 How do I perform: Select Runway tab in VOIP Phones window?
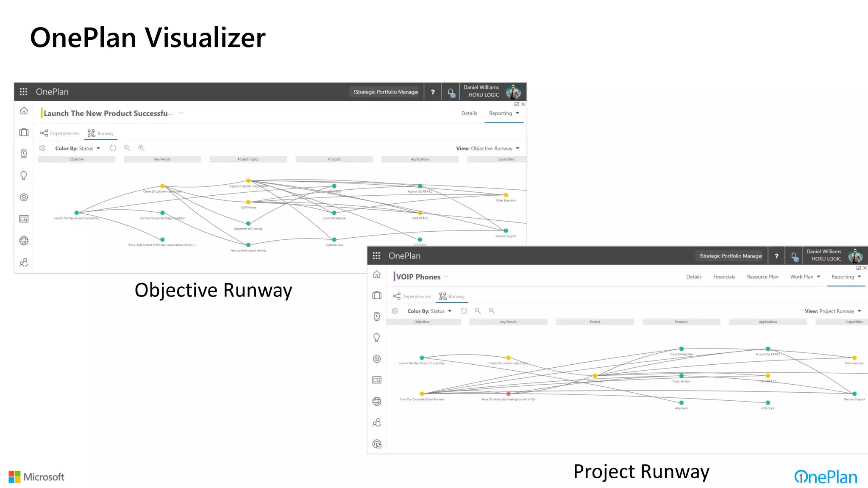[x=452, y=297]
